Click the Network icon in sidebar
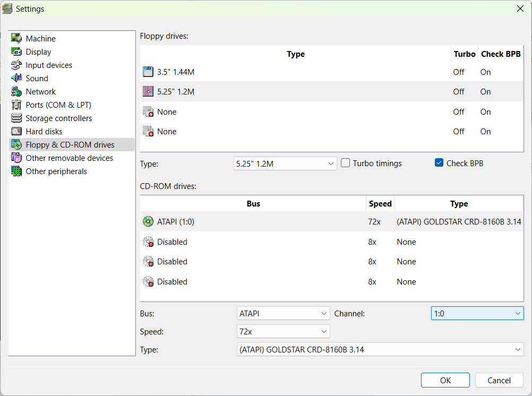532x396 pixels. [x=16, y=92]
